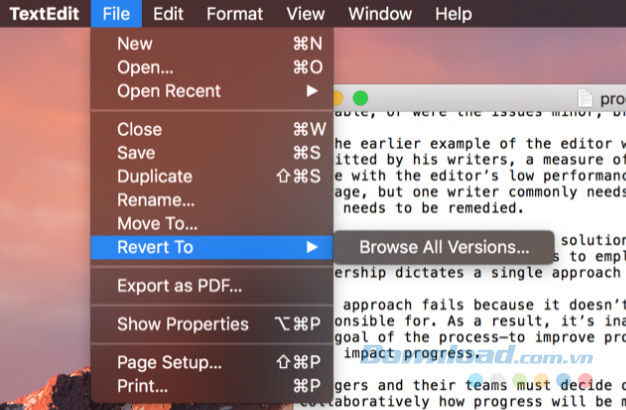The image size is (626, 410).
Task: Select Duplicate in the File menu
Action: pyautogui.click(x=212, y=176)
